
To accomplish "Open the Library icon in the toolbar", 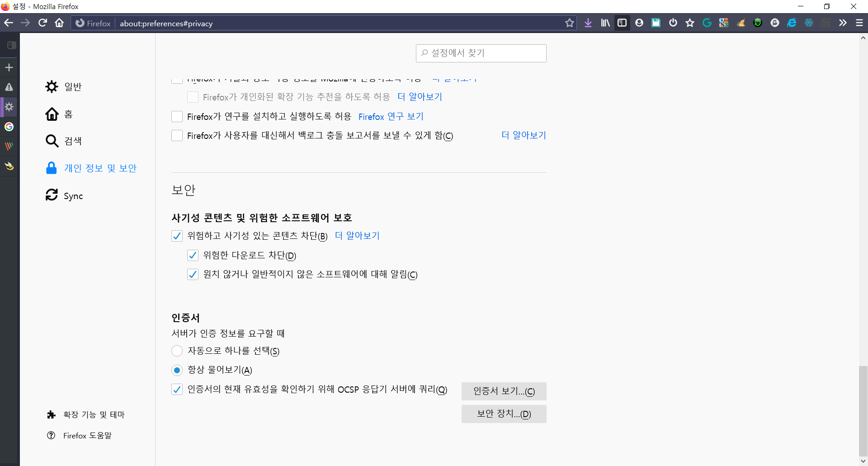I will [605, 23].
